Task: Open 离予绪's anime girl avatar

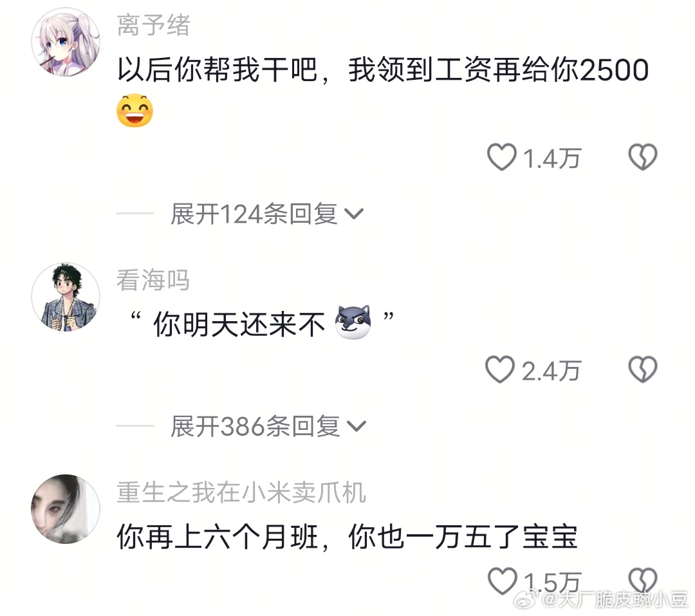Action: click(66, 42)
